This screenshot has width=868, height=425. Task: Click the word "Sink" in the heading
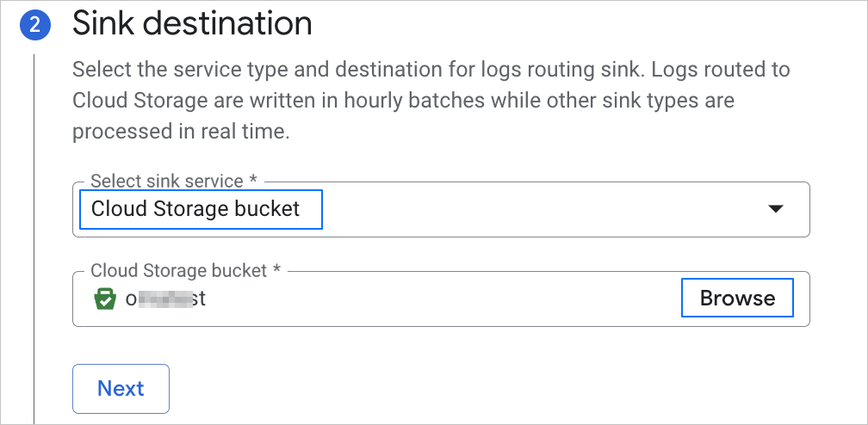(103, 23)
